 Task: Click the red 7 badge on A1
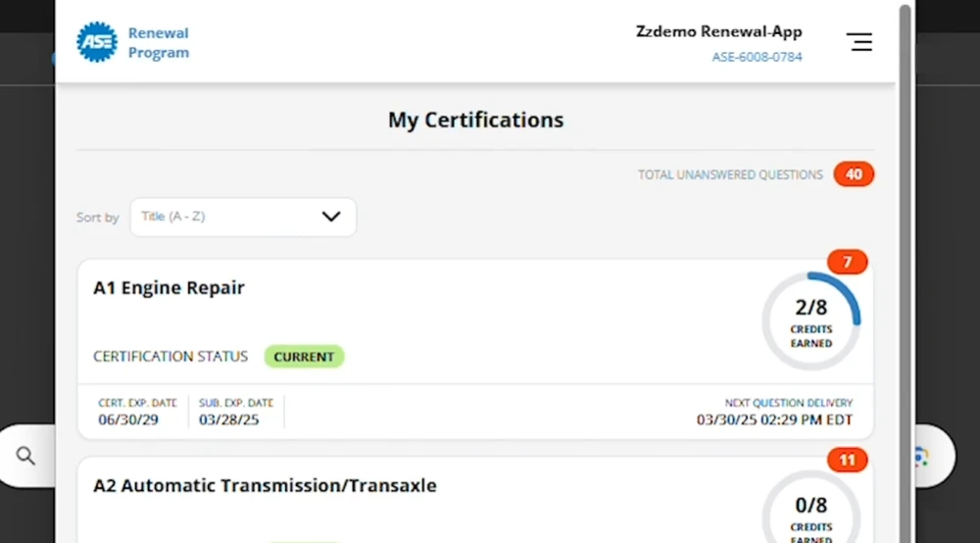847,262
